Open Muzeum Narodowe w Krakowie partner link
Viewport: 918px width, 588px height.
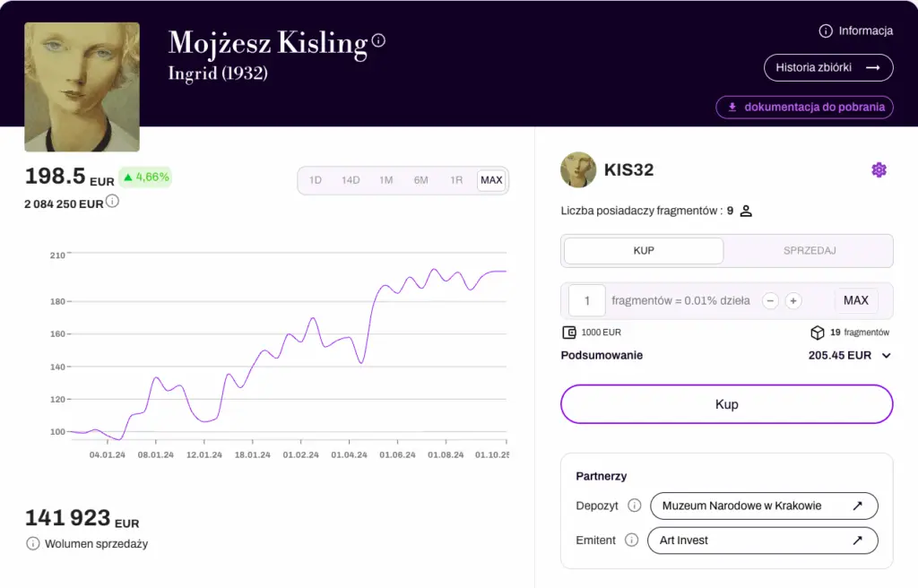pyautogui.click(x=763, y=506)
